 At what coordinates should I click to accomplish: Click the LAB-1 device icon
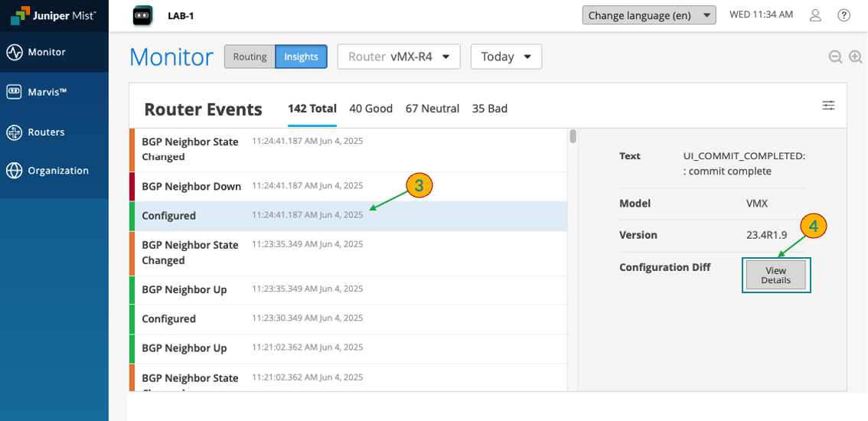[x=143, y=15]
